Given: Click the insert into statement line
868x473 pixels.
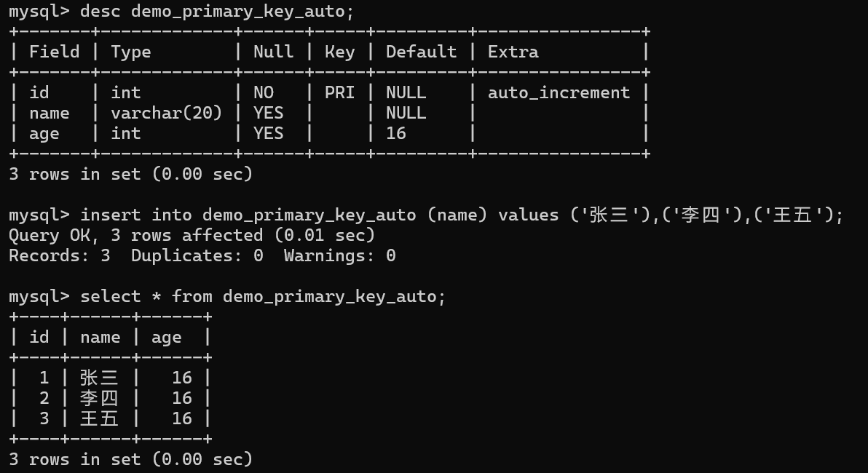Looking at the screenshot, I should 426,215.
